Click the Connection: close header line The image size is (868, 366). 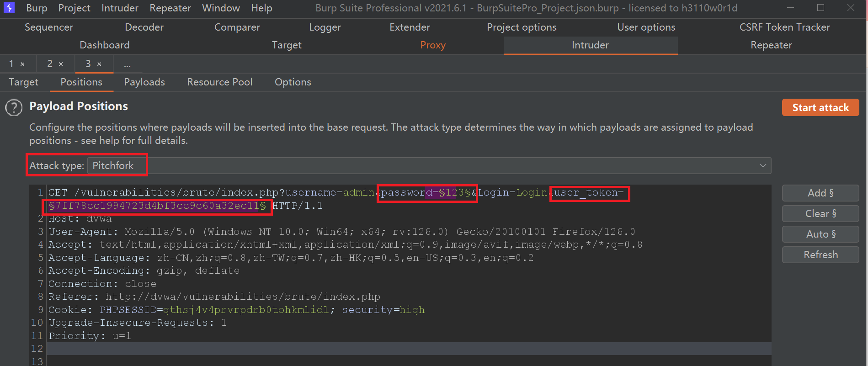[102, 284]
